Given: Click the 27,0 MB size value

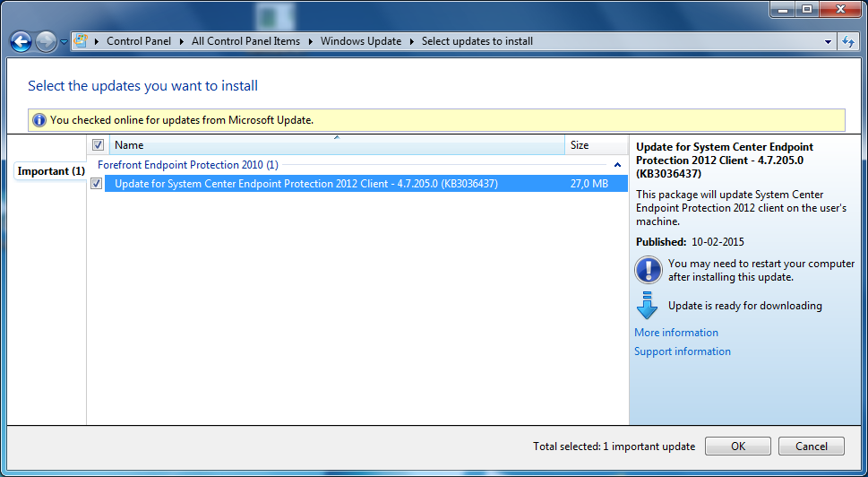Looking at the screenshot, I should [589, 184].
